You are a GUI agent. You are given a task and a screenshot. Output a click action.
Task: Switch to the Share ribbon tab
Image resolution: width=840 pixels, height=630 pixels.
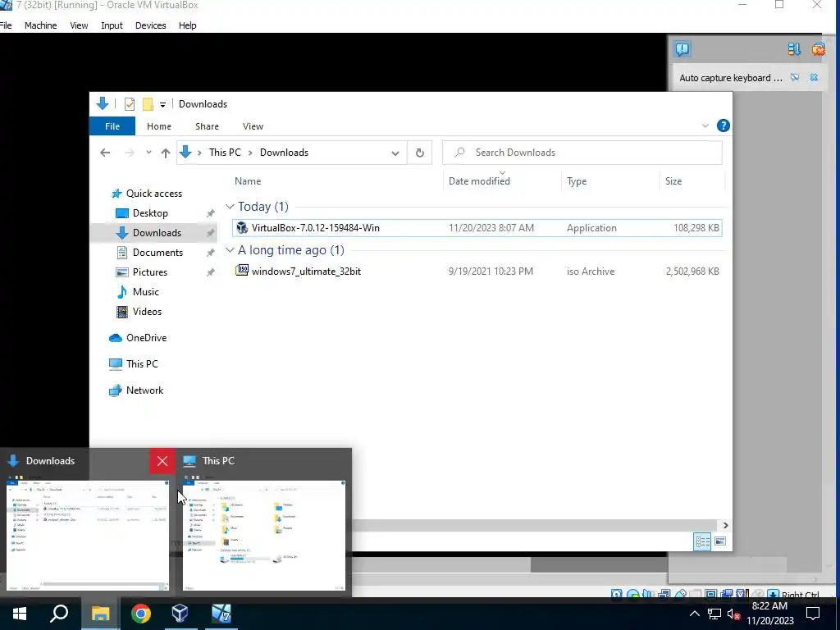(207, 126)
